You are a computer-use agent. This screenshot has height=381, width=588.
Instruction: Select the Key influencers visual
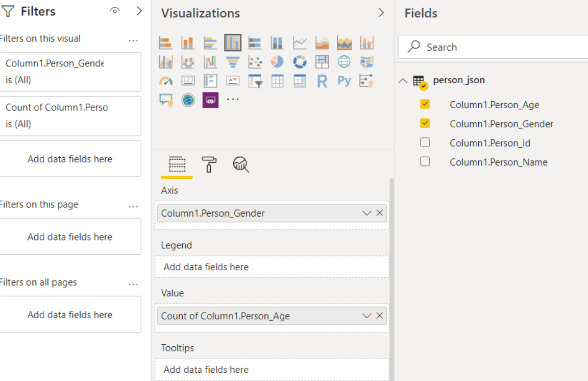367,81
